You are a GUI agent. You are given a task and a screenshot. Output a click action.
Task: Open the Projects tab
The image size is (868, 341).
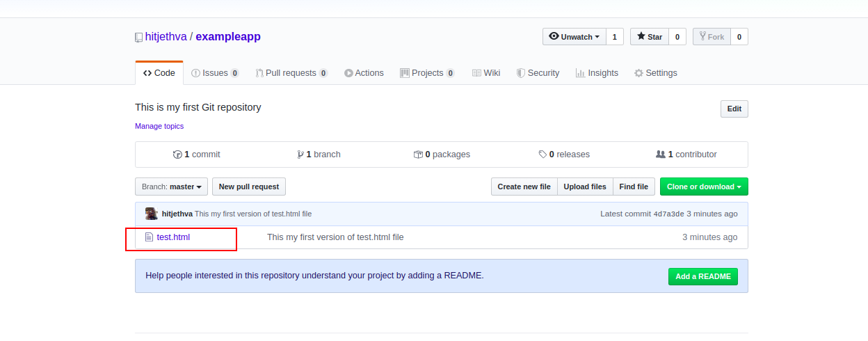[x=427, y=73]
